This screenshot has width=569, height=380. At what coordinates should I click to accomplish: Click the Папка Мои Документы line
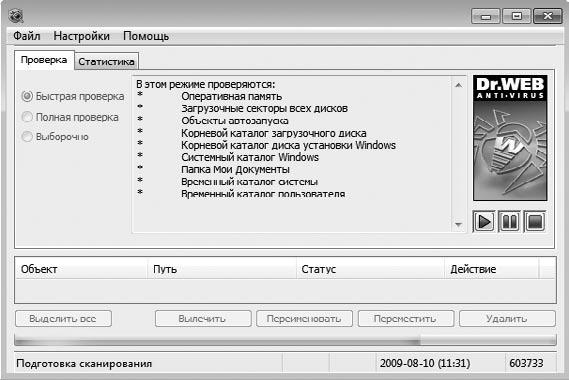pyautogui.click(x=235, y=169)
